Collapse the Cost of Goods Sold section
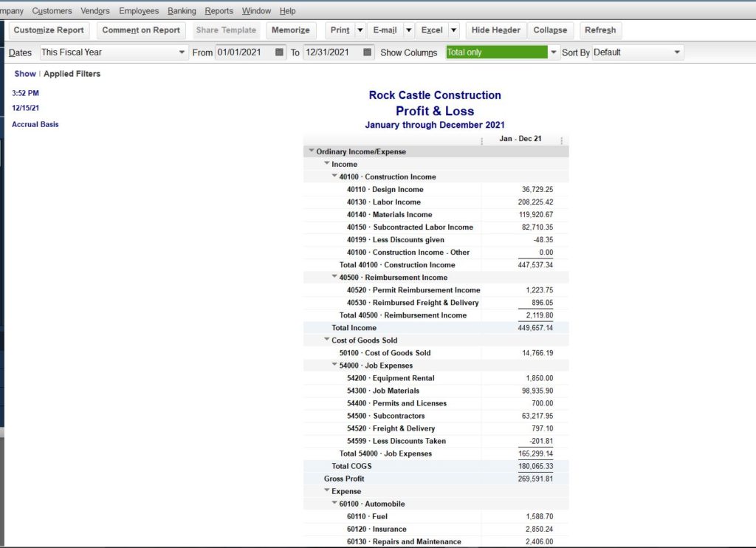This screenshot has width=756, height=548. click(x=327, y=340)
